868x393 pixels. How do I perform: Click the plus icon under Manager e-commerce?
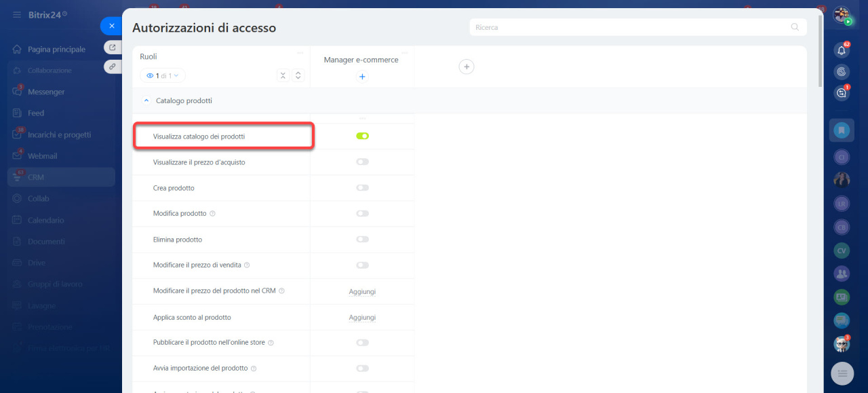(362, 77)
